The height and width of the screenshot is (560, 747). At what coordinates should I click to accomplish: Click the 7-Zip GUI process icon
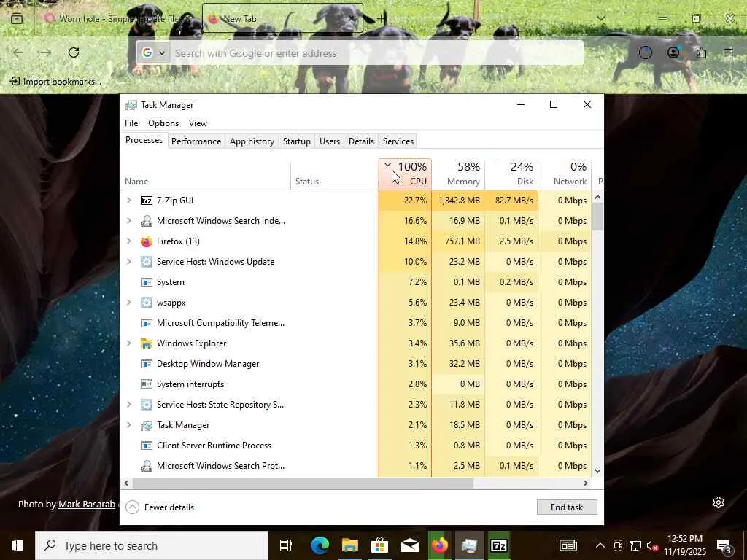tap(146, 201)
